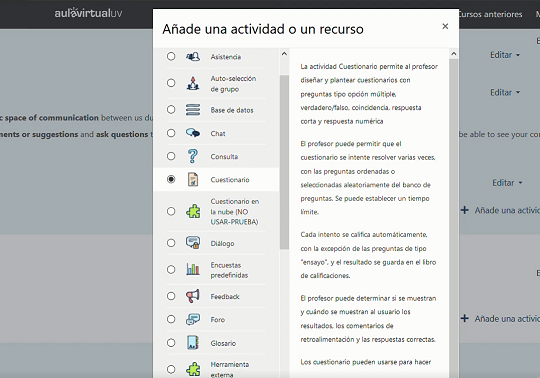
Task: Click the Auto-selección de grupo label
Action: click(233, 84)
